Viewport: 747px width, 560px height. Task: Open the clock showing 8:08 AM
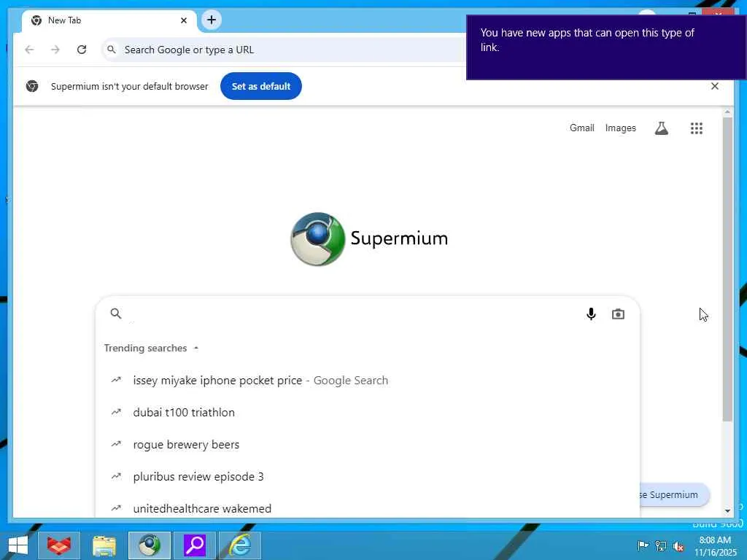pyautogui.click(x=715, y=545)
